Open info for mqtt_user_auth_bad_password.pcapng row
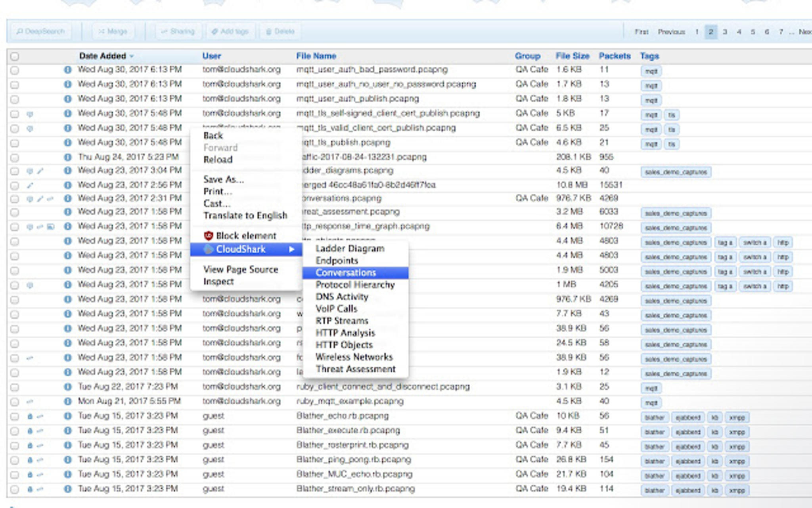The width and height of the screenshot is (812, 508). (x=68, y=70)
